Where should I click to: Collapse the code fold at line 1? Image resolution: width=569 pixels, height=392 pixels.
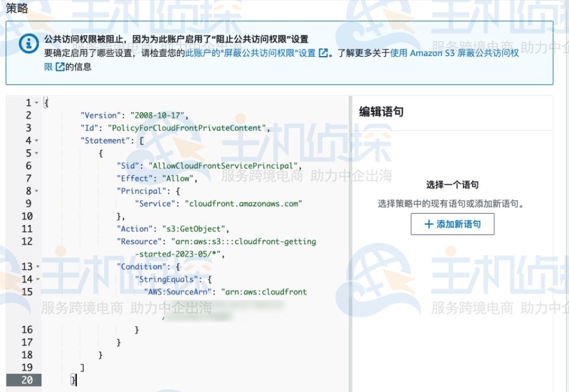pyautogui.click(x=36, y=103)
